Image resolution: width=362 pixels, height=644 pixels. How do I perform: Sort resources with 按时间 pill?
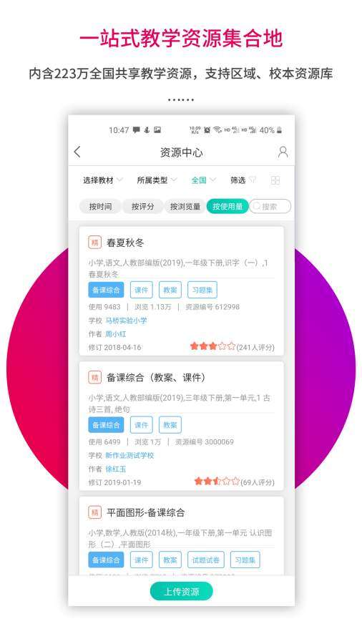tap(100, 206)
